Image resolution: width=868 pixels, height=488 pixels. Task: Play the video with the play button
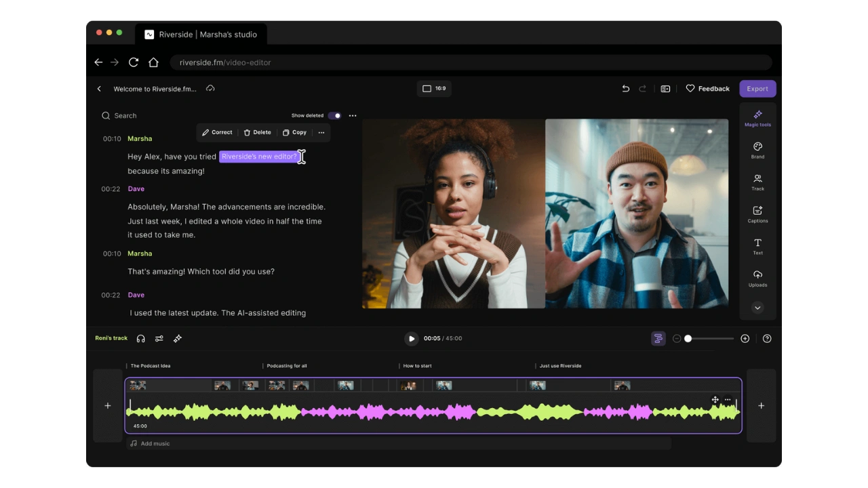pyautogui.click(x=411, y=339)
